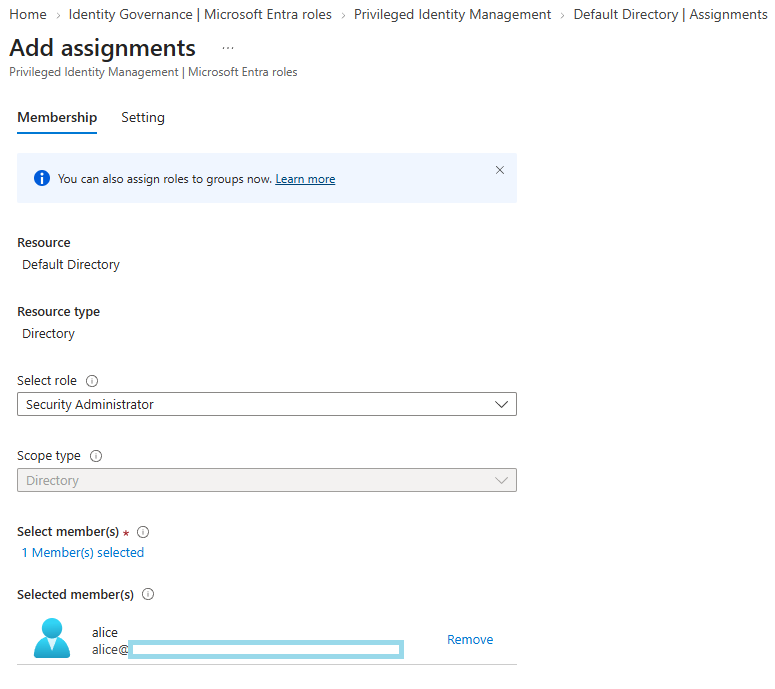
Task: Open the Scope type Directory dropdown
Action: click(267, 480)
